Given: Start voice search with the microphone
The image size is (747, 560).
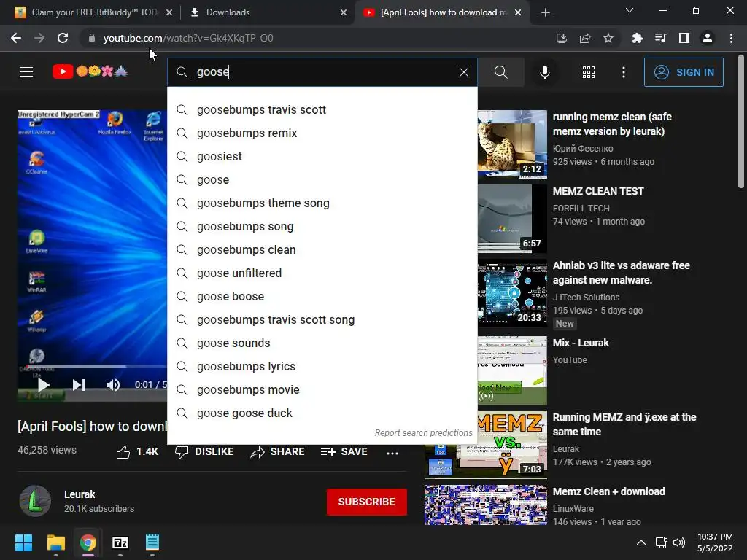Looking at the screenshot, I should 544,72.
